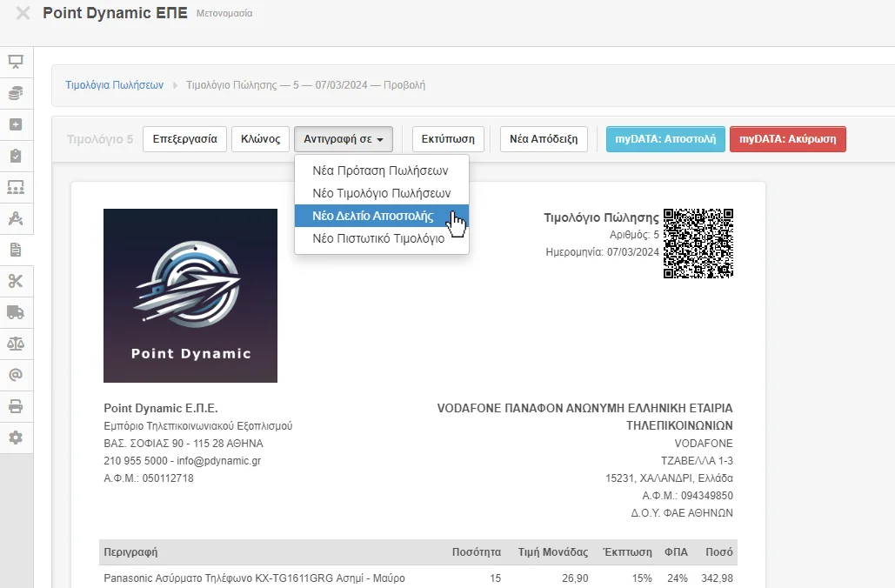This screenshot has width=895, height=588.
Task: Collapse the 'Αντιγραφή σε' dropdown
Action: (344, 139)
